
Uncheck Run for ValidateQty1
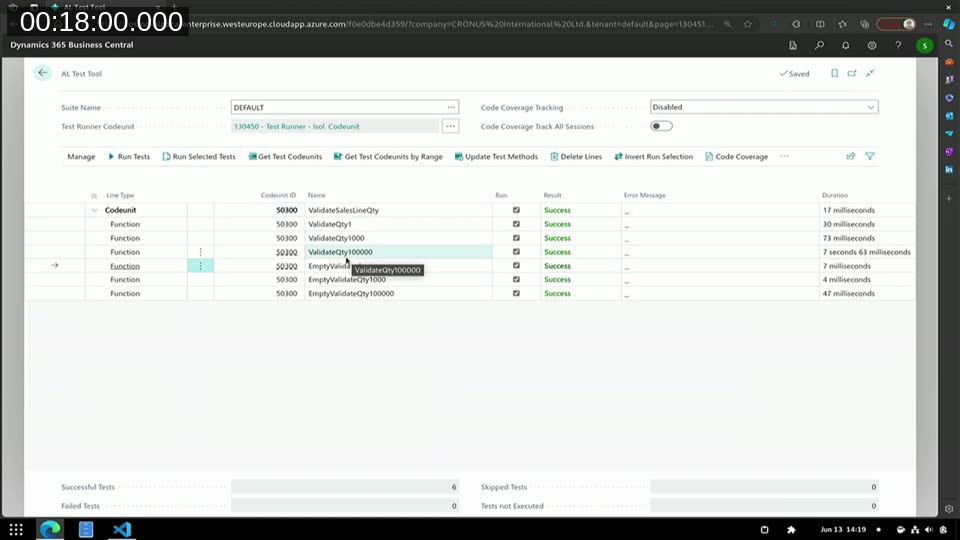coord(516,224)
